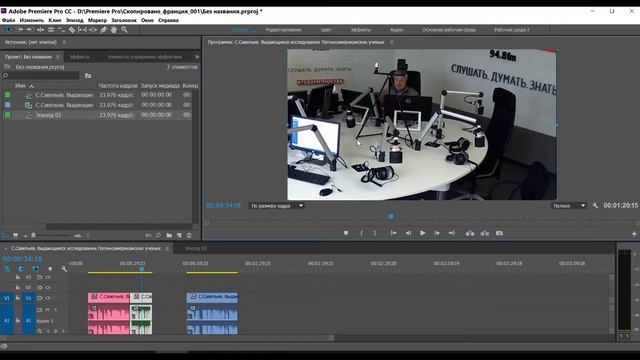Viewport: 640px width, 360px height.
Task: Toggle V1 track output eye
Action: point(48,298)
